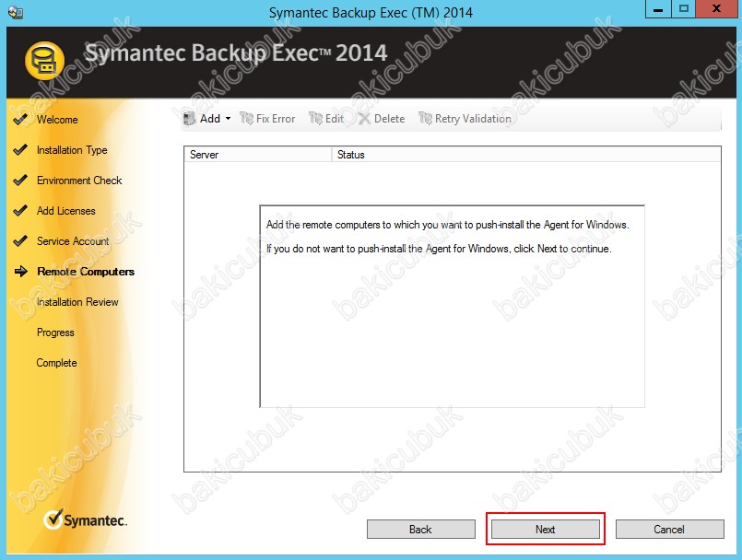The height and width of the screenshot is (560, 742).
Task: Click the Server column header
Action: click(x=258, y=155)
